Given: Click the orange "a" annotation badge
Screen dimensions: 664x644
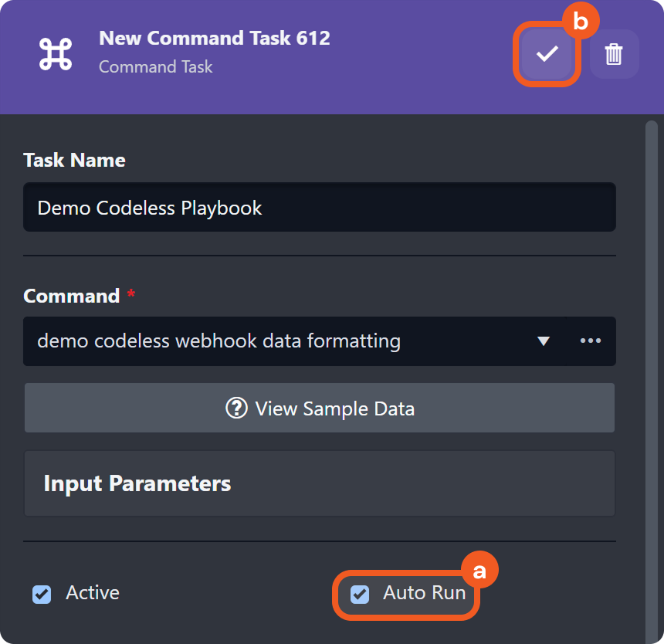Looking at the screenshot, I should 479,571.
